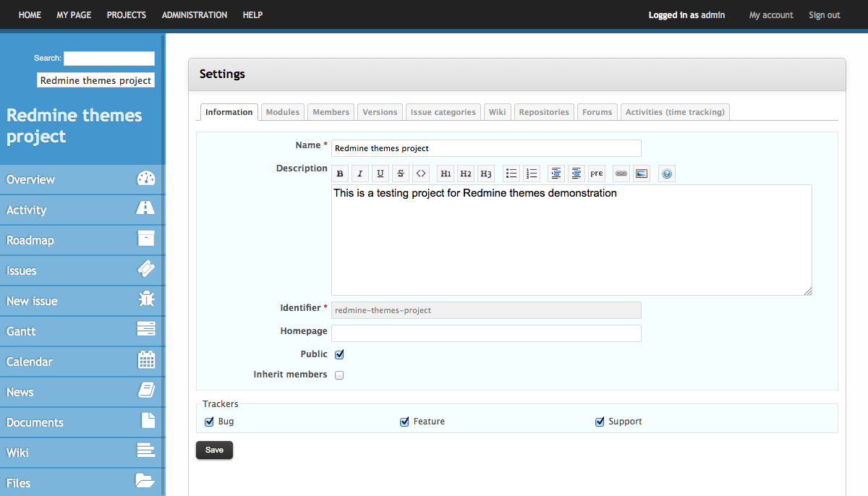Open Help in the top menu
Viewport: 868px width, 496px height.
[252, 14]
